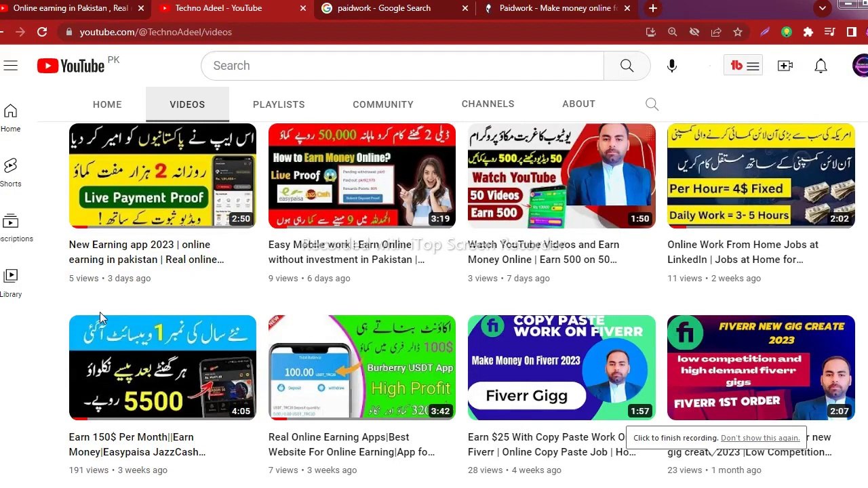Click 'Don't show this again.' link
The height and width of the screenshot is (488, 868).
point(760,438)
